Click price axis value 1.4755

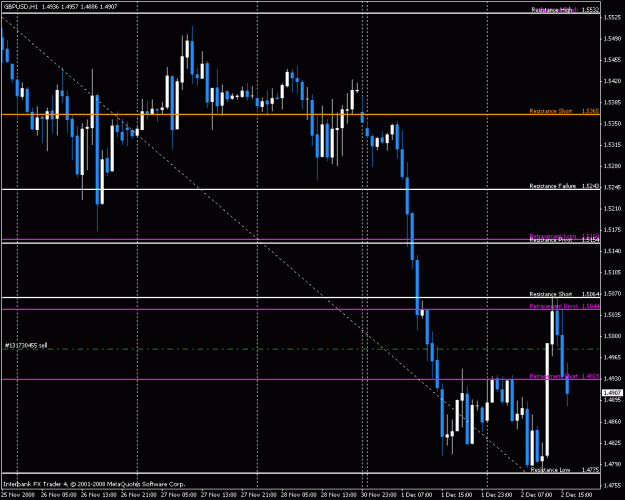(612, 485)
